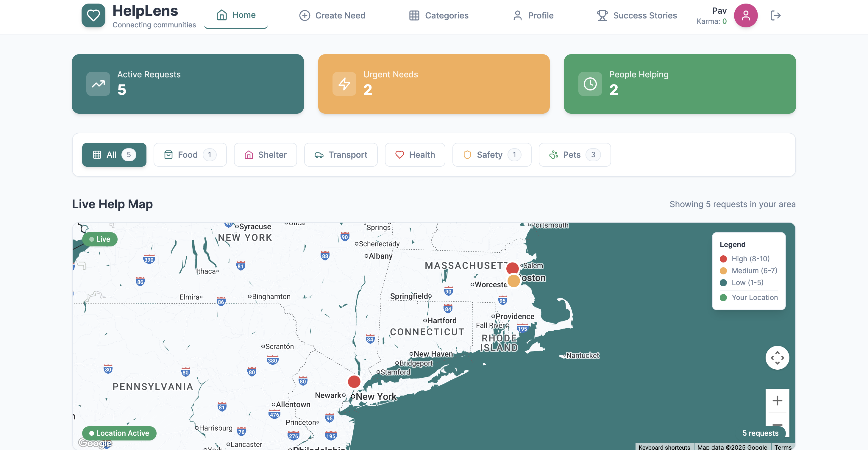The width and height of the screenshot is (868, 450).
Task: Open the Profile navigation item
Action: pyautogui.click(x=533, y=15)
